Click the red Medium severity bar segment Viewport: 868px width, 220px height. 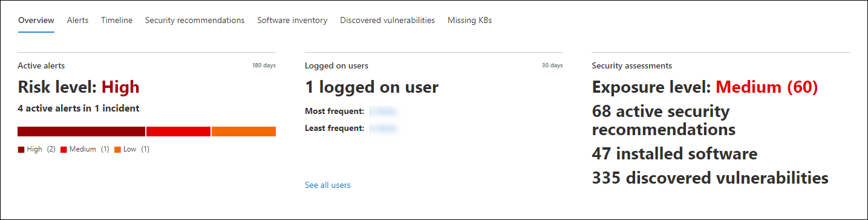click(178, 132)
